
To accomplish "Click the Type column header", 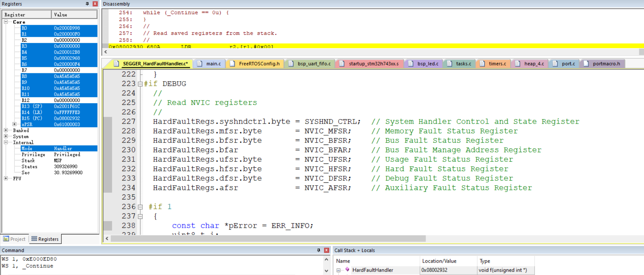I will coord(506,261).
